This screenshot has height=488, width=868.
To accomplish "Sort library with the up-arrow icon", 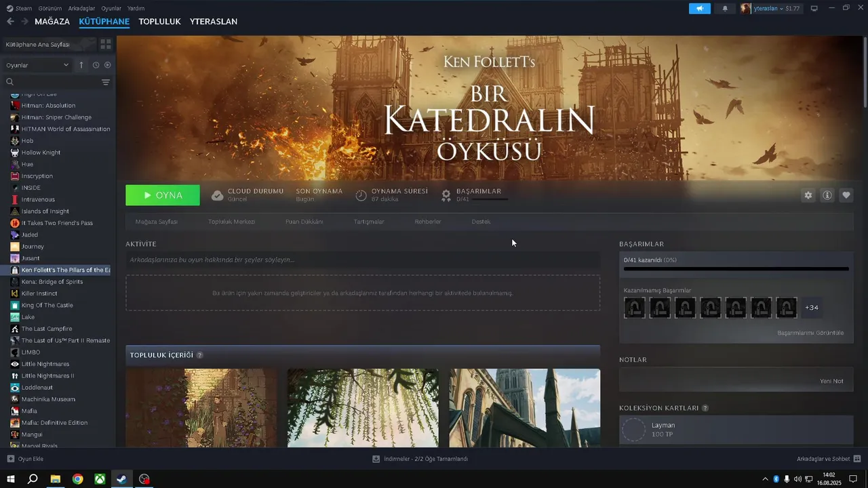I will pyautogui.click(x=81, y=65).
